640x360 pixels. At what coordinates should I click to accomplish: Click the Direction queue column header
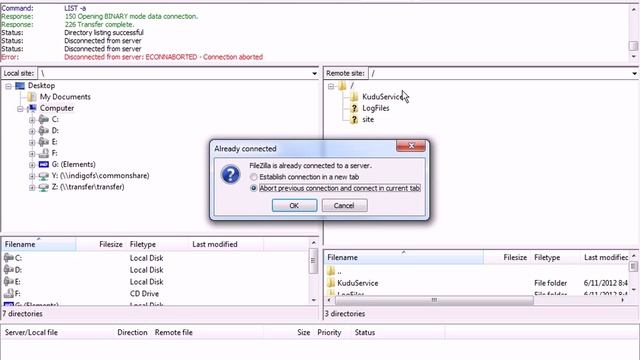[x=132, y=332]
